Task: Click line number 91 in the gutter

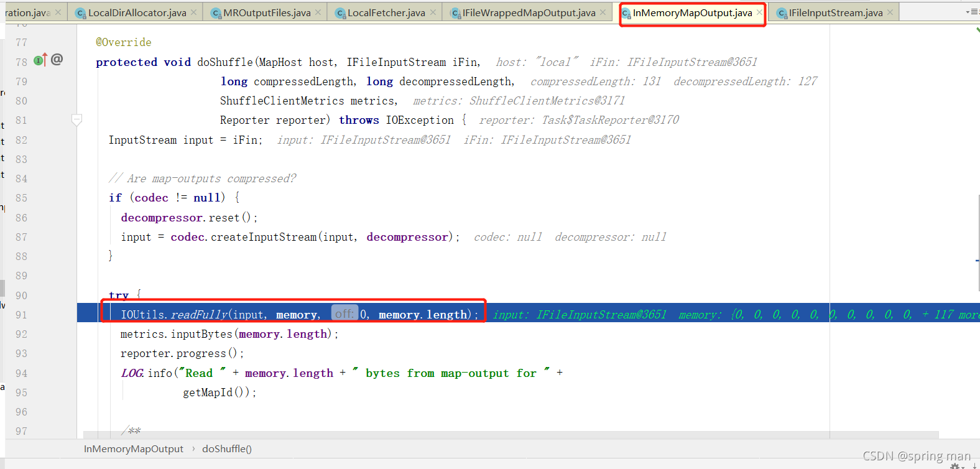Action: [22, 315]
